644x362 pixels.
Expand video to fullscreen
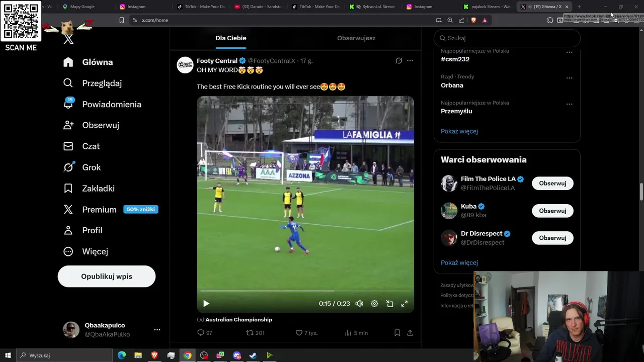pyautogui.click(x=404, y=304)
